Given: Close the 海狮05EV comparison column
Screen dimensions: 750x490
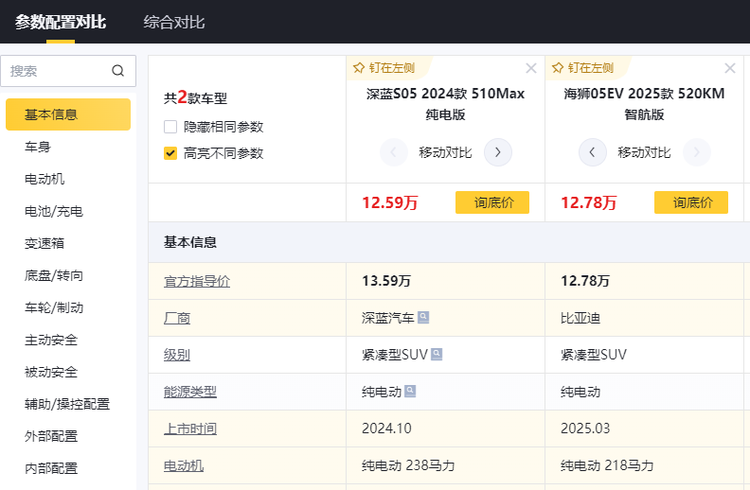Looking at the screenshot, I should [x=730, y=68].
